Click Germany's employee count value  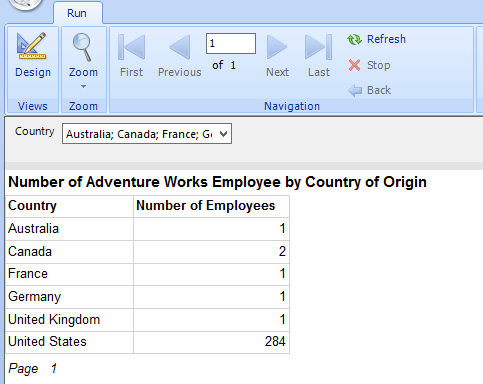click(x=282, y=296)
